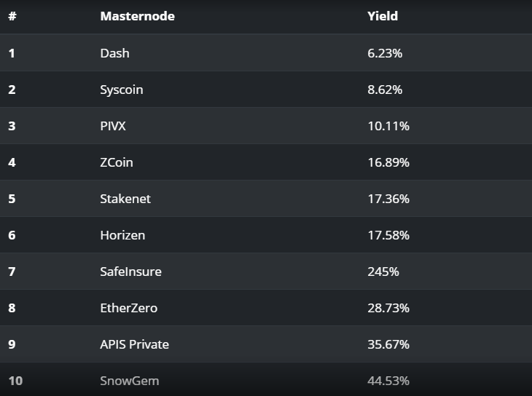Open the EtherZero masternode entry
532x396 pixels.
click(128, 308)
